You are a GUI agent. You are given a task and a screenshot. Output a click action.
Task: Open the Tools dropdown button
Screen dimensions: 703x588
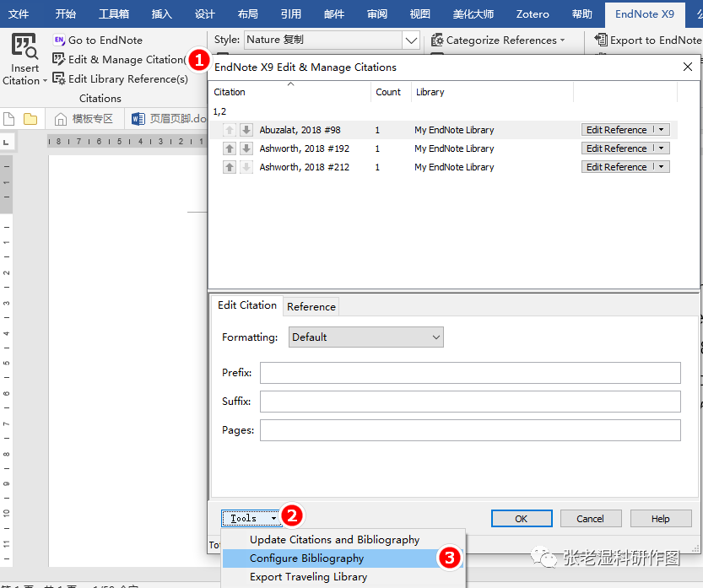(252, 519)
